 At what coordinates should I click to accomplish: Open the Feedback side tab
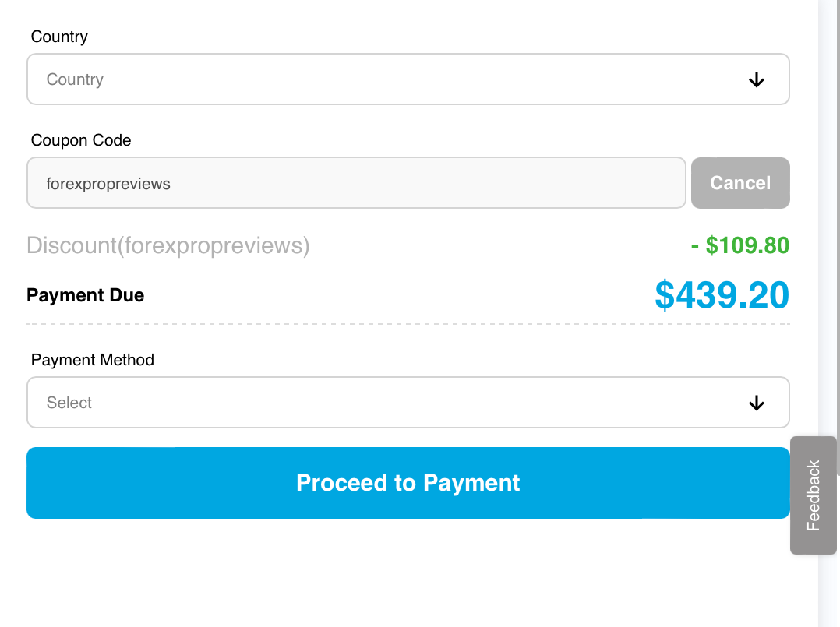(x=814, y=495)
